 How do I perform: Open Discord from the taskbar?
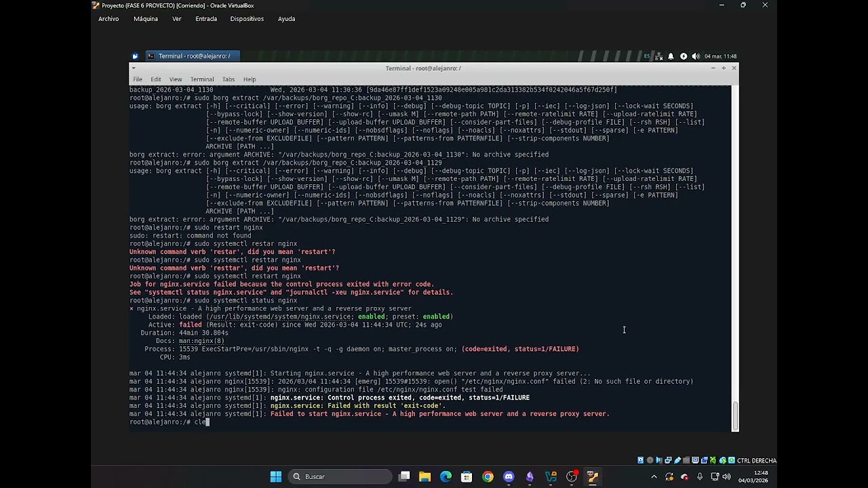point(509,476)
